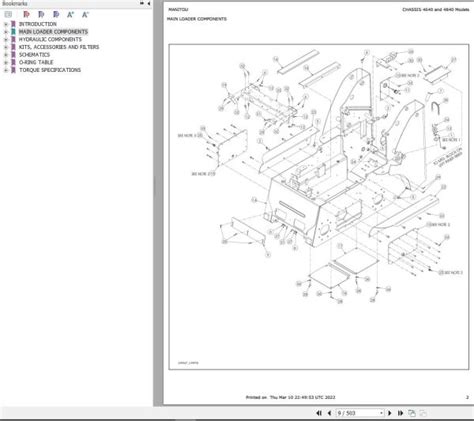Collapse the Bookmarks panel with arrow
The width and height of the screenshot is (474, 421).
point(148,3)
